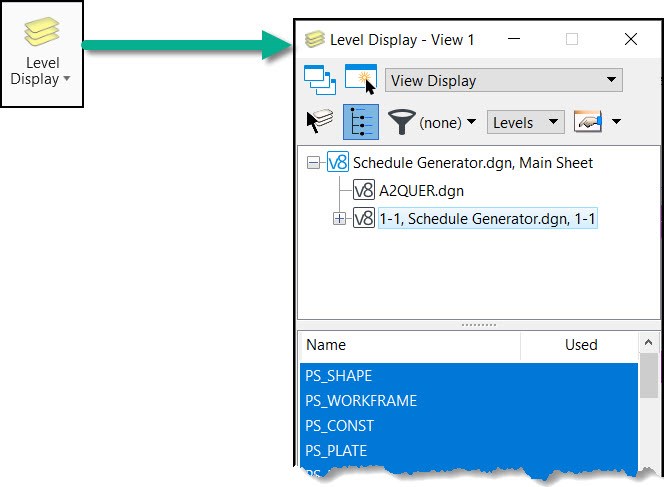
Task: Click the level list scrollbar up arrow
Action: coord(648,342)
